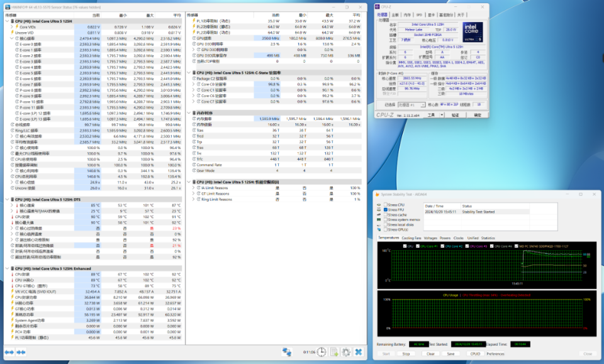Collapse the CPU [#0] DTS sensor group
This screenshot has height=364, width=604.
8,199
